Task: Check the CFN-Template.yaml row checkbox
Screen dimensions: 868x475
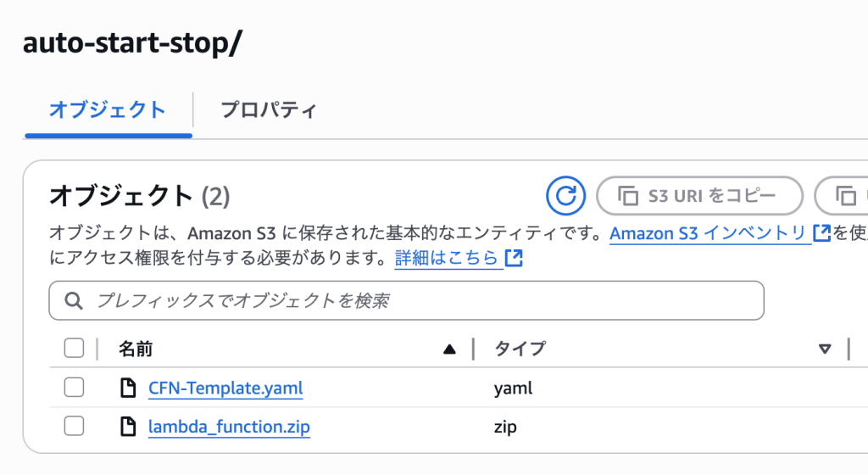Action: click(x=75, y=388)
